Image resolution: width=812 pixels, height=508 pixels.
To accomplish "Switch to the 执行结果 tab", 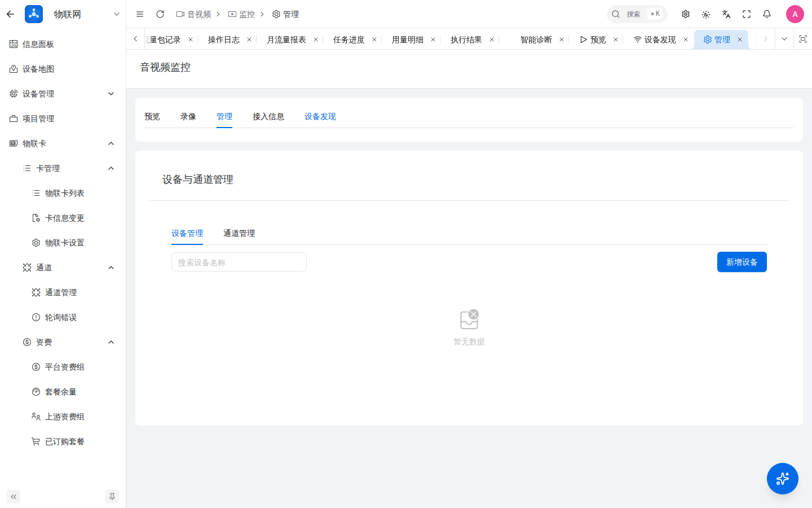I will (466, 40).
